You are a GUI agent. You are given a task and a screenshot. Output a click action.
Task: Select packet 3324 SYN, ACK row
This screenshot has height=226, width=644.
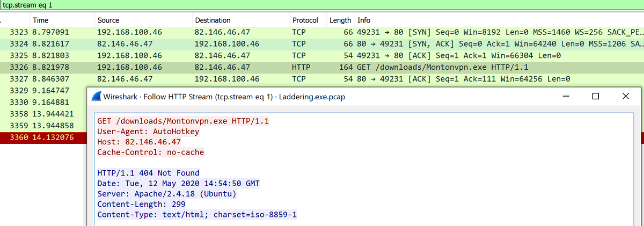[x=322, y=43]
